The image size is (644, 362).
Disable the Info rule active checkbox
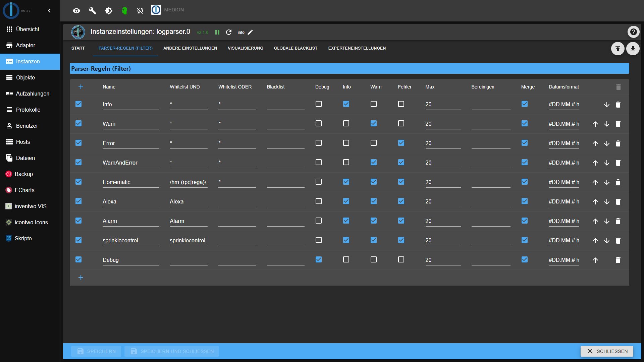tap(78, 104)
